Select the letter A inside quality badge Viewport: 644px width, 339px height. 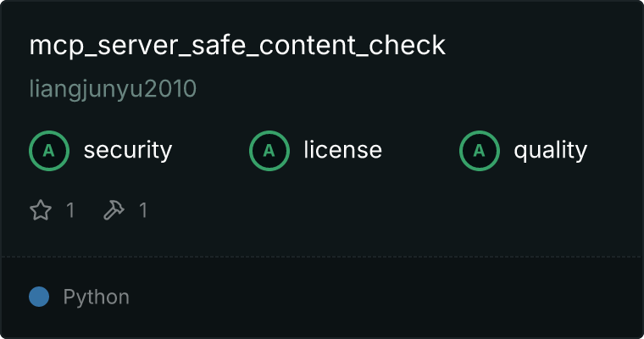(x=480, y=151)
